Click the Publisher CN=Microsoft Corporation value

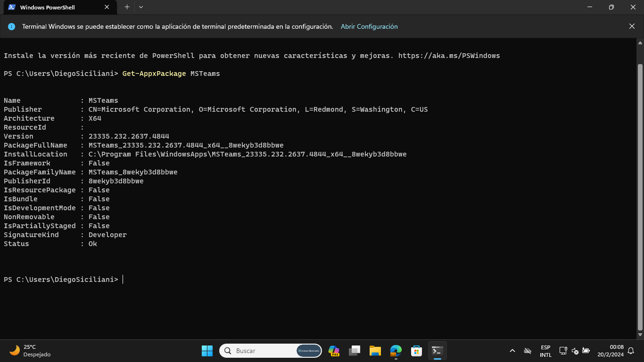pyautogui.click(x=258, y=109)
